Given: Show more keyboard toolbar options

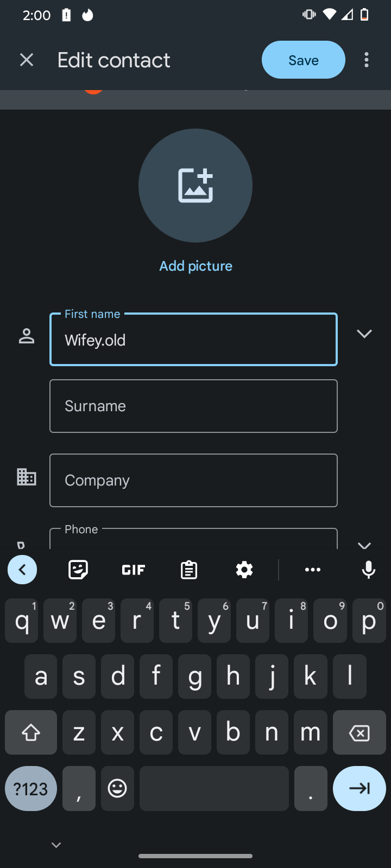Looking at the screenshot, I should 313,570.
